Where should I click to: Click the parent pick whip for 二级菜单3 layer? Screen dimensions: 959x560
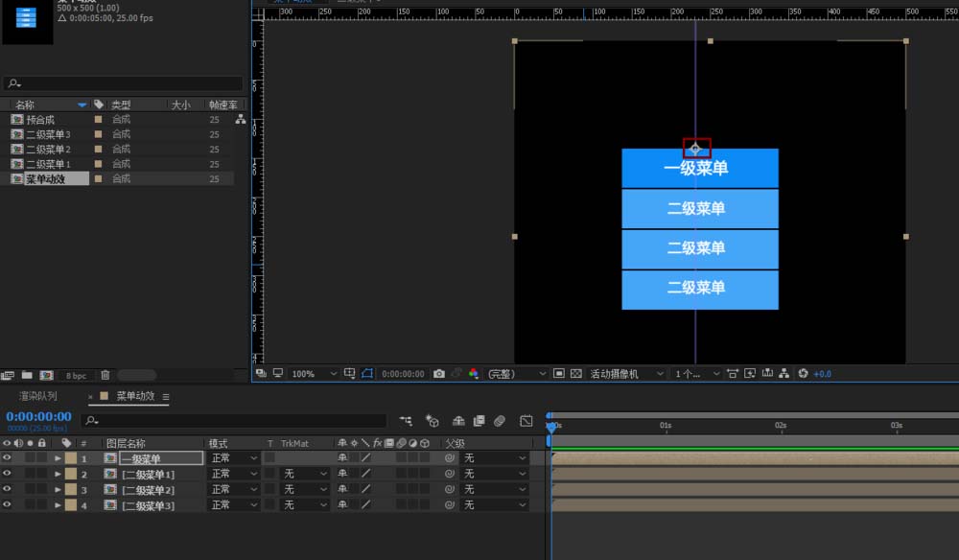coord(450,505)
